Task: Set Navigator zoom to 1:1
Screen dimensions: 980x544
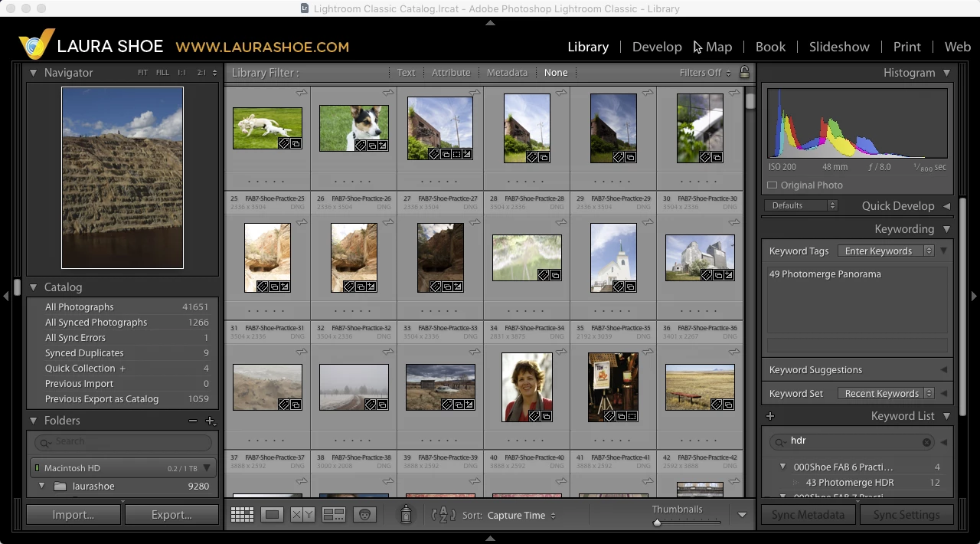Action: click(181, 73)
